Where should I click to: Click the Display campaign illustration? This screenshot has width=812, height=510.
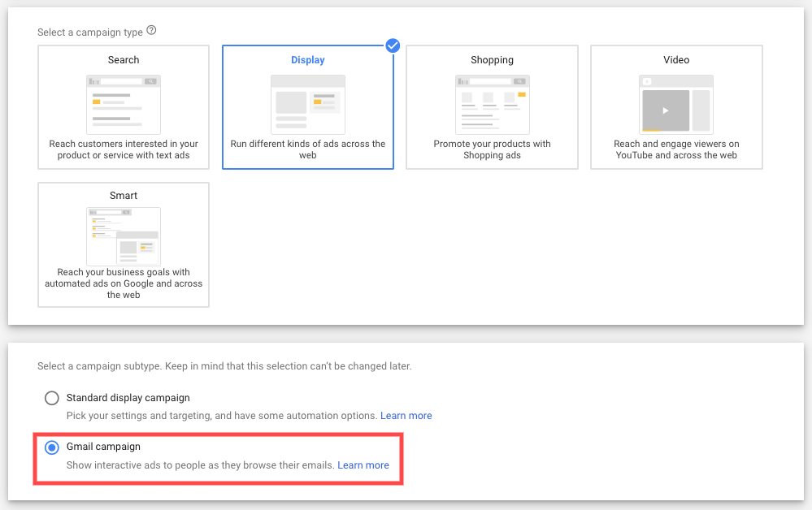[x=307, y=105]
